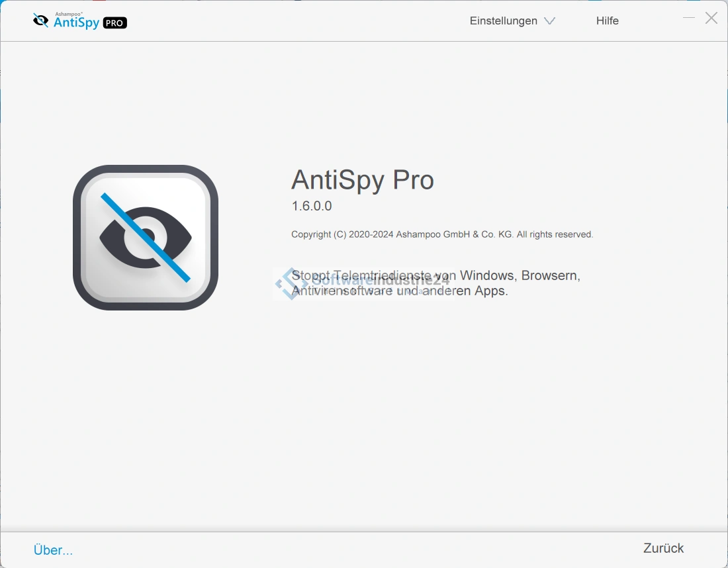The width and height of the screenshot is (728, 568).
Task: Close the AntiSpy Pro window
Action: coord(711,18)
